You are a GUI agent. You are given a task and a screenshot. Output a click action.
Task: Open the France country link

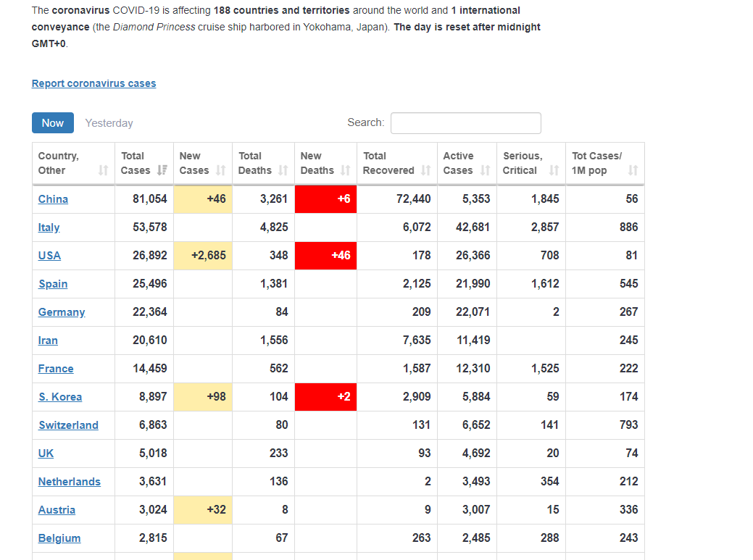56,369
